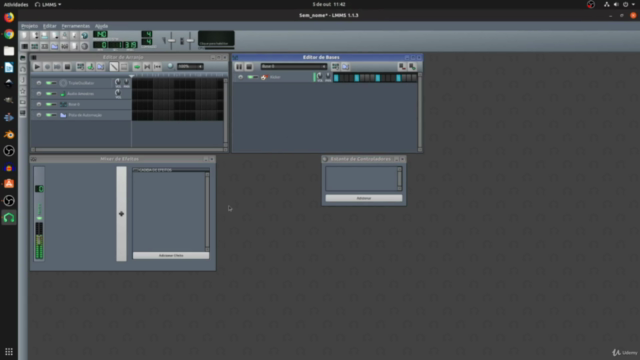
Task: Add beat/bassline in Editor de Bases toolbar
Action: click(x=335, y=67)
